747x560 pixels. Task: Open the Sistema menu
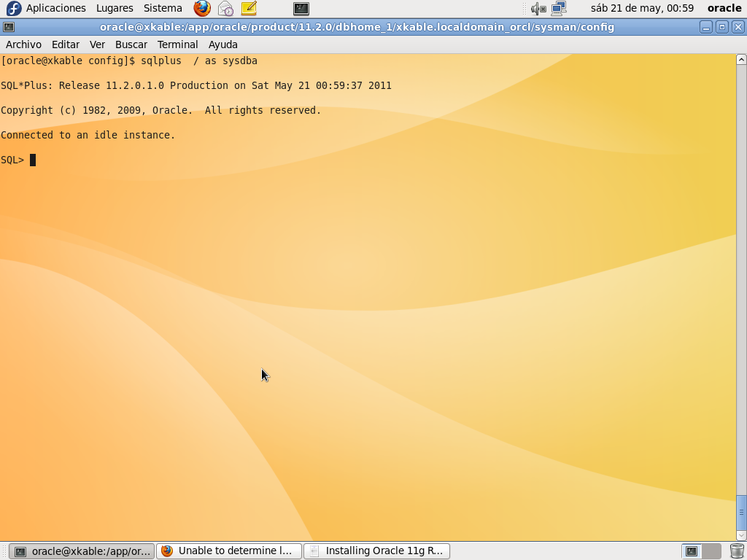[163, 8]
